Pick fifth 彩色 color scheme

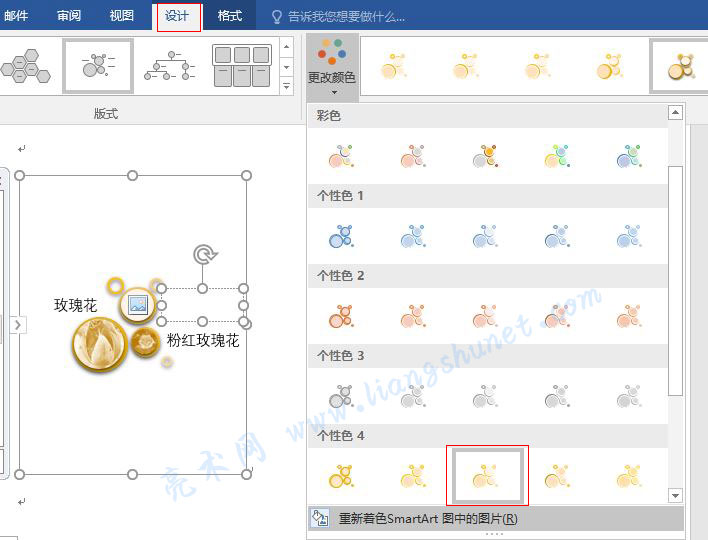click(x=629, y=156)
